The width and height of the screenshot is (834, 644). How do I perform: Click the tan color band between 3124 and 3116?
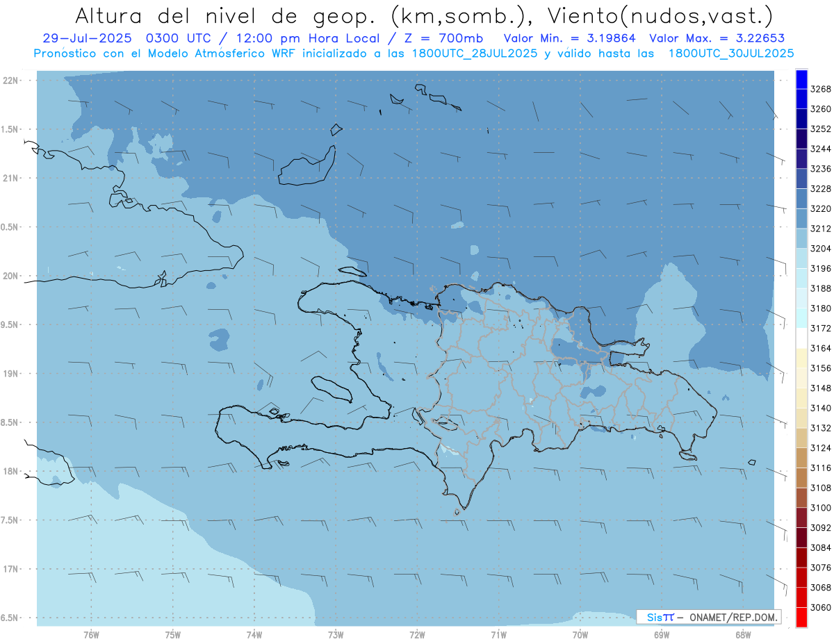801,458
